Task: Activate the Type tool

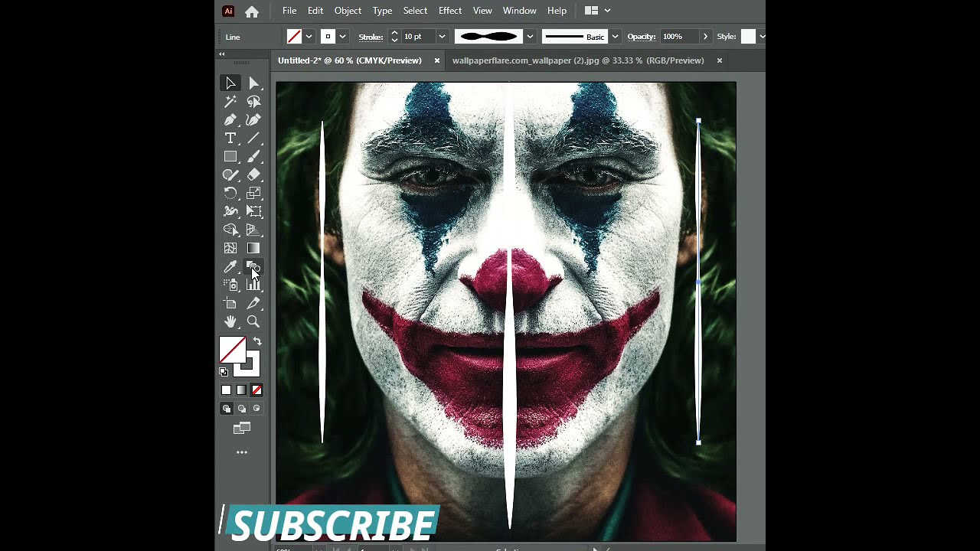Action: (x=230, y=138)
